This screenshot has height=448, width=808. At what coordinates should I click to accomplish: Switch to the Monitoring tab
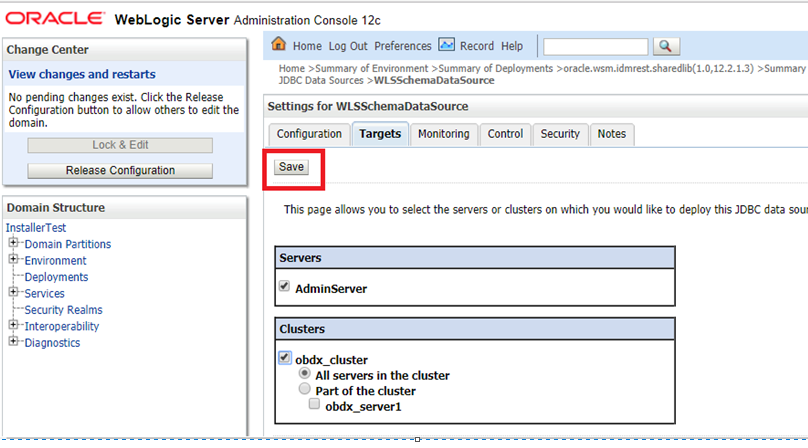click(x=444, y=134)
